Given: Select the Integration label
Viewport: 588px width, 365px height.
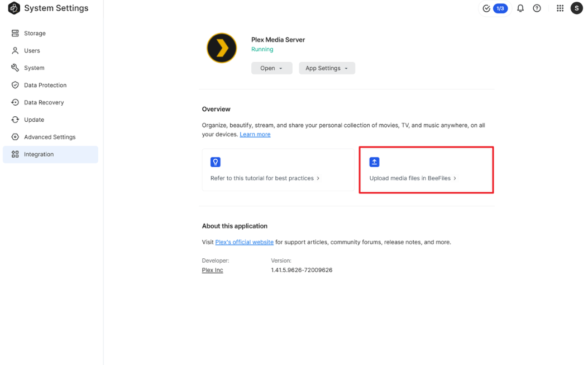Looking at the screenshot, I should tap(39, 154).
